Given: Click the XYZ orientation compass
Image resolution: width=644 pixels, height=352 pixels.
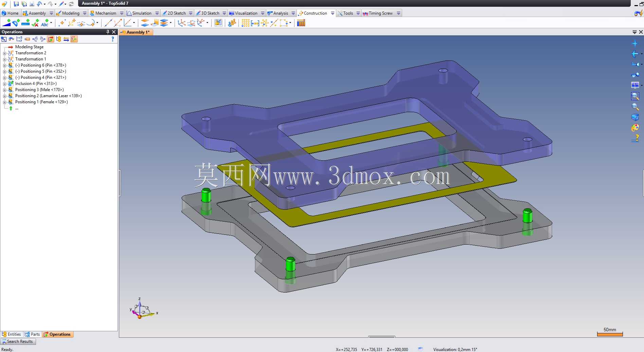Looking at the screenshot, I should click(x=143, y=309).
